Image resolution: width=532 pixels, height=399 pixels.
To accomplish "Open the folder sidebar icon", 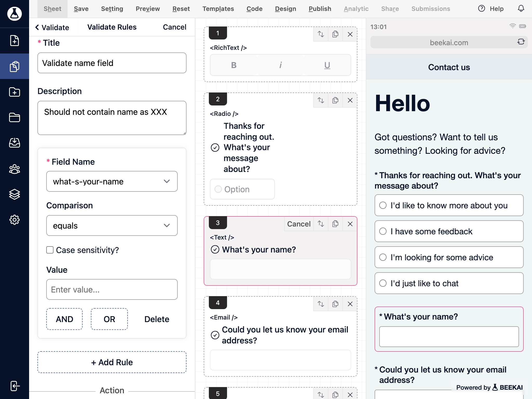I will click(x=15, y=117).
